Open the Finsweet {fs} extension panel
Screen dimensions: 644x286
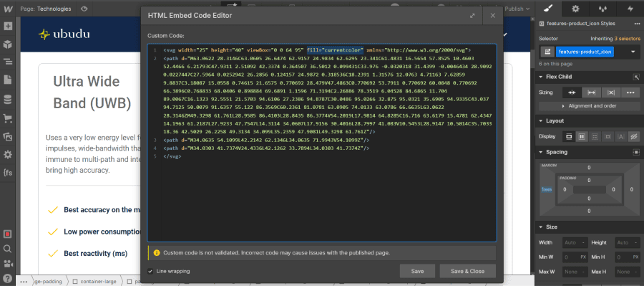click(x=8, y=173)
